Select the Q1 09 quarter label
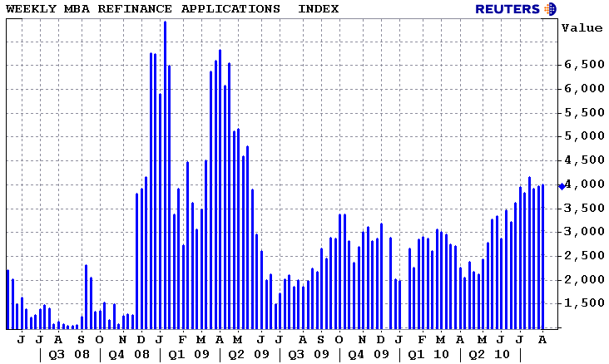This screenshot has width=609, height=364. (x=189, y=355)
